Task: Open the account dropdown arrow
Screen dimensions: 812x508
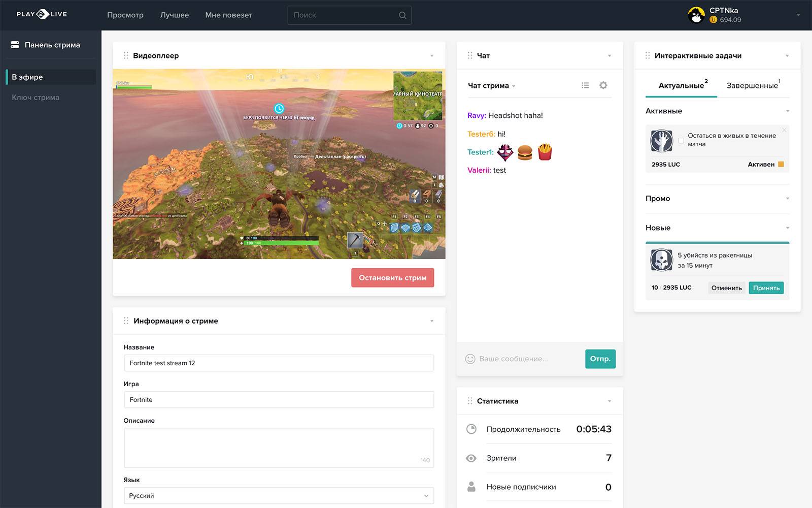Action: 798,15
